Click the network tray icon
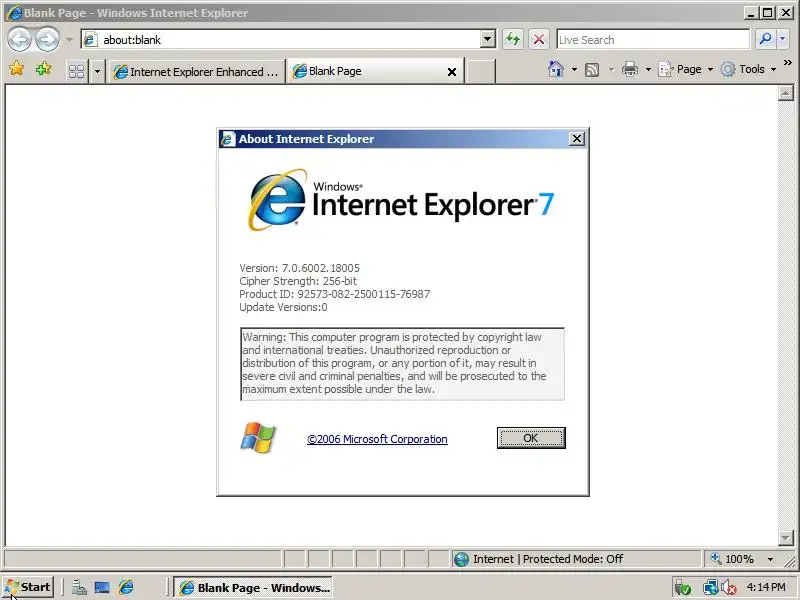The image size is (800, 600). click(x=710, y=588)
